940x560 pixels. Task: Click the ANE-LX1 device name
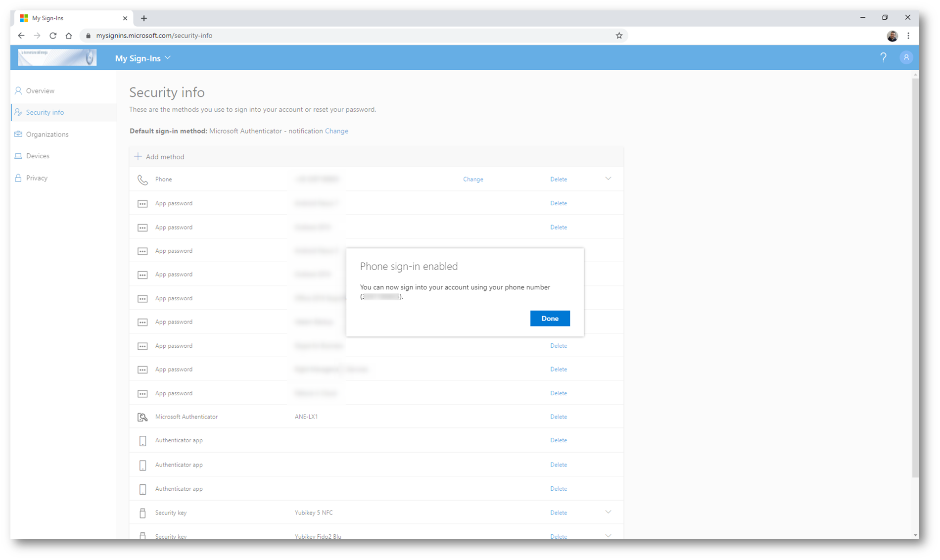tap(306, 417)
